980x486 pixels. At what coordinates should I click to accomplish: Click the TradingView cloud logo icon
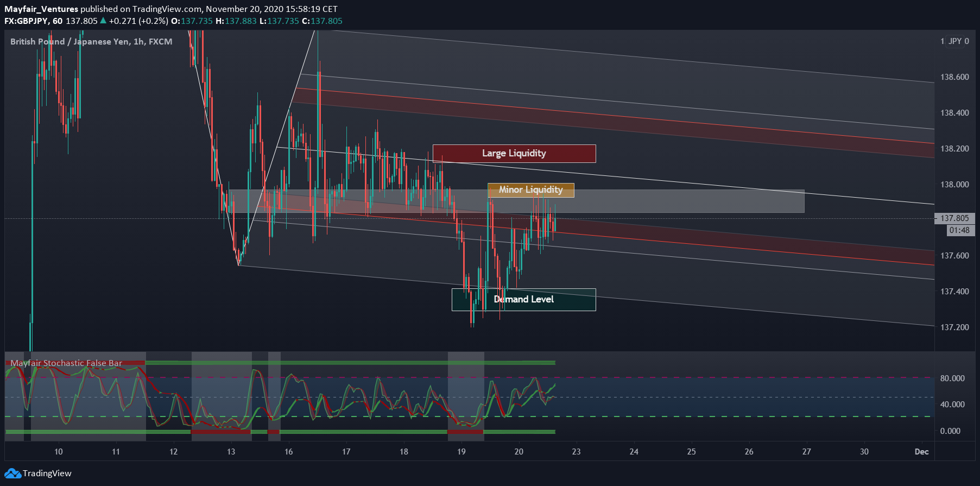coord(12,473)
